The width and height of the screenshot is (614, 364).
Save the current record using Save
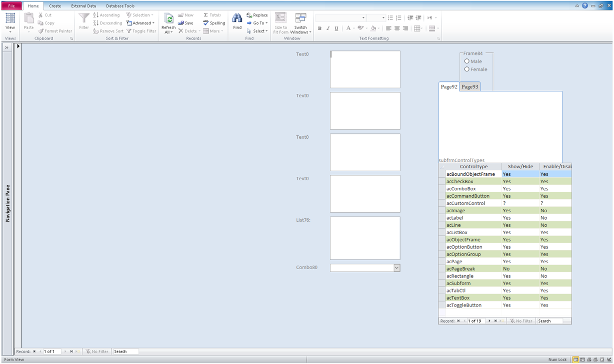[x=185, y=23]
